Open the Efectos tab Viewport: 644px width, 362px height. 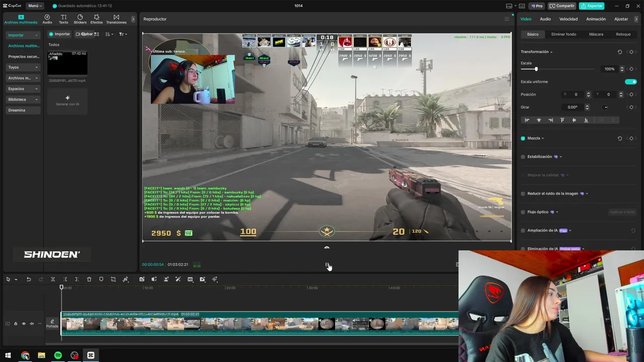(97, 19)
